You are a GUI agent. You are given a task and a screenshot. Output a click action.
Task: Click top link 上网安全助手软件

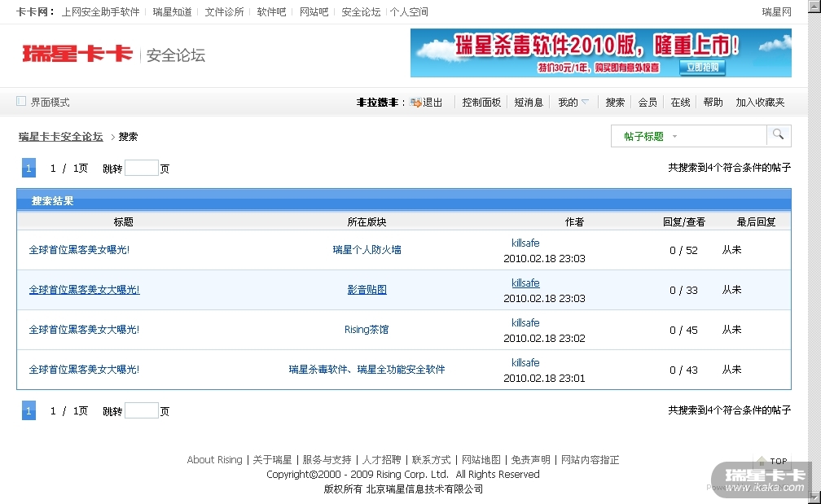pos(100,11)
